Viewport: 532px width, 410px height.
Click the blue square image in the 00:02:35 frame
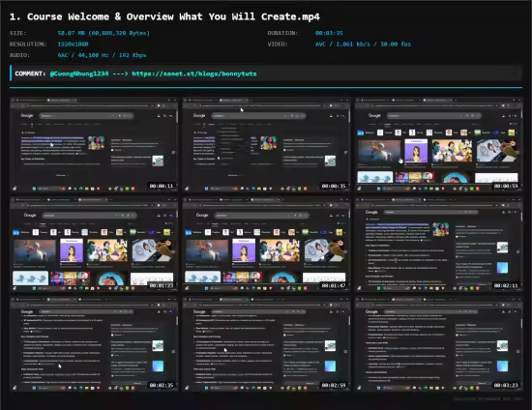click(x=158, y=366)
